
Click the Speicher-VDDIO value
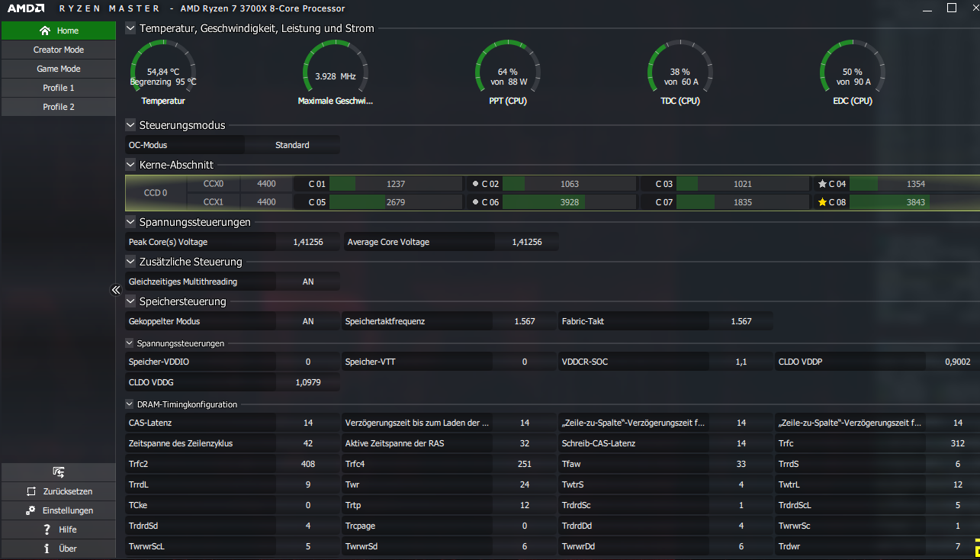[x=307, y=362]
